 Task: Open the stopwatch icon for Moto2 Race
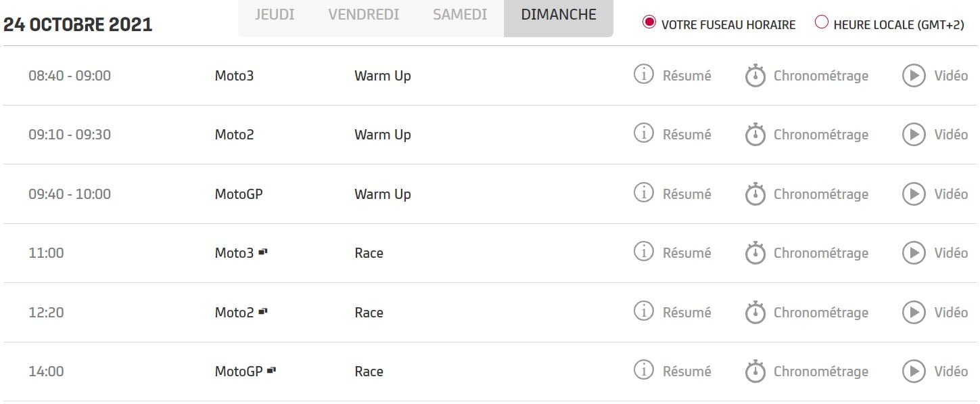coord(755,313)
